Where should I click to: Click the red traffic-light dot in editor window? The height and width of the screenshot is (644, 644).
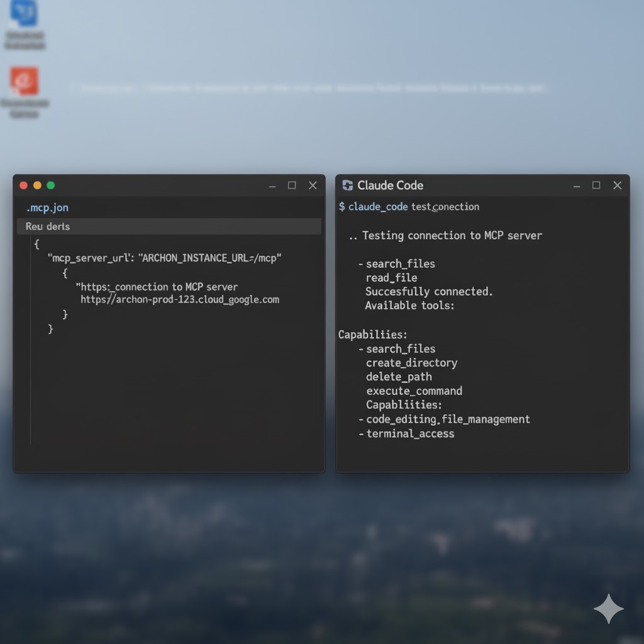24,186
